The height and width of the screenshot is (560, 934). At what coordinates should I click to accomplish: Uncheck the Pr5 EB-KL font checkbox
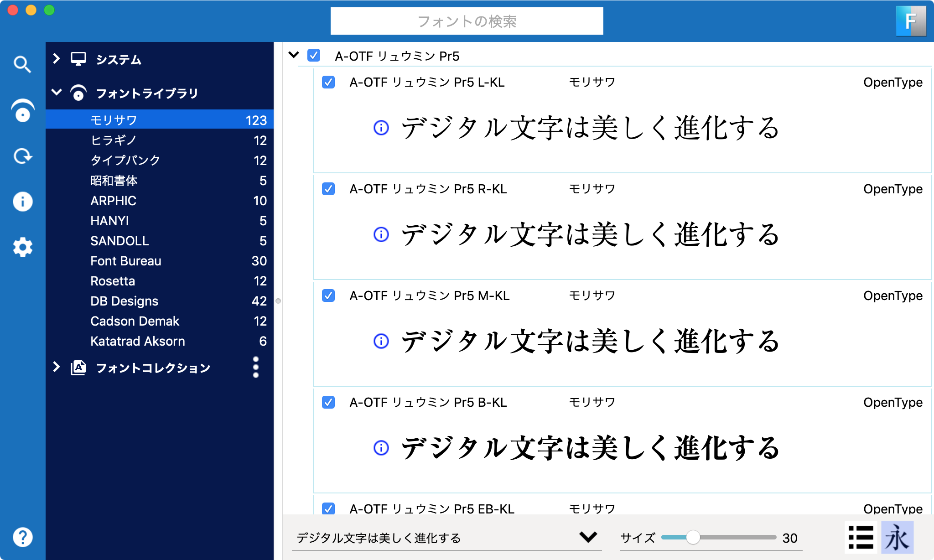(328, 508)
